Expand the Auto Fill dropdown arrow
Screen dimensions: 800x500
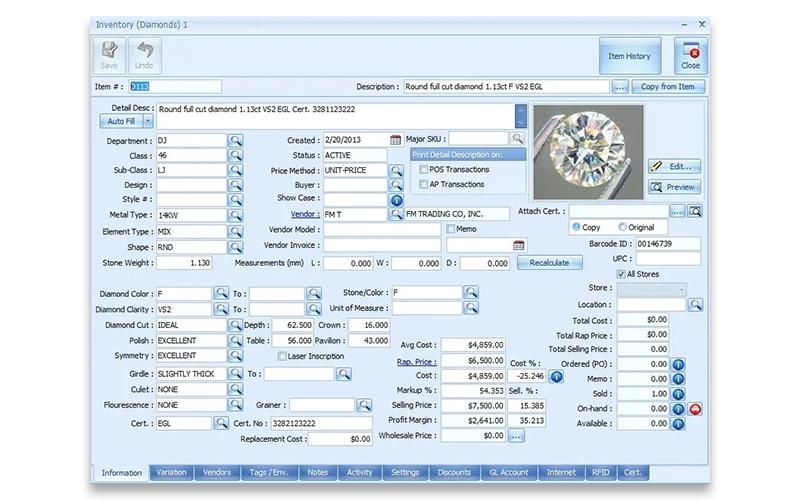147,121
